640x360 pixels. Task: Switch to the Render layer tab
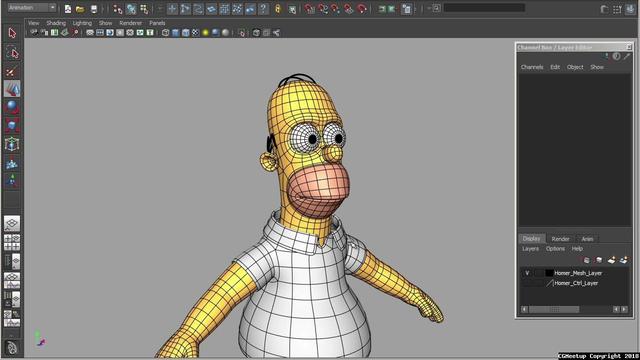click(x=560, y=239)
